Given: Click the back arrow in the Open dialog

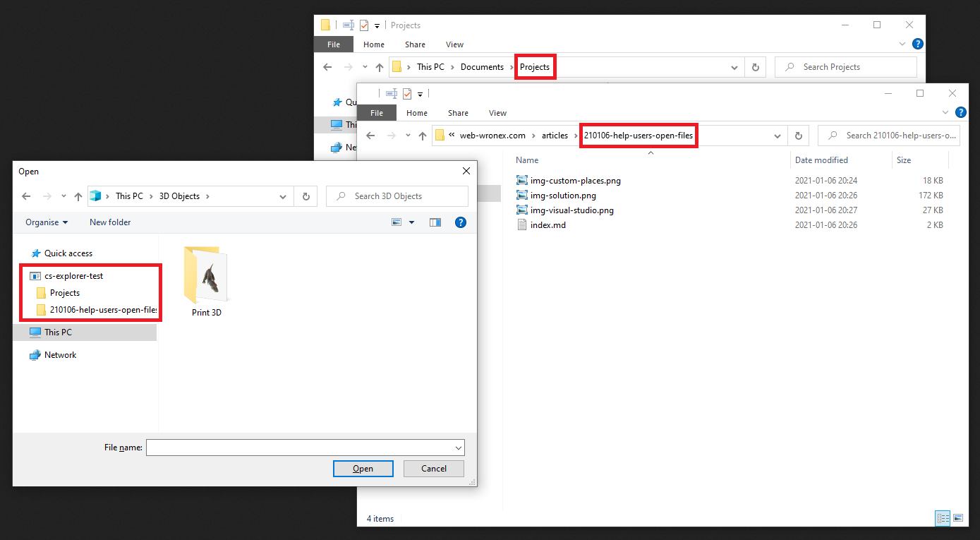Looking at the screenshot, I should click(26, 196).
